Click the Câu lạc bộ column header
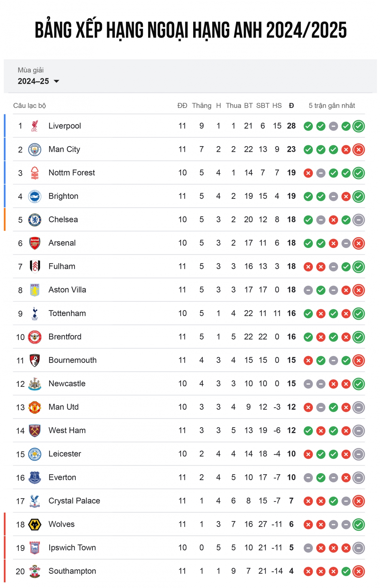Viewport: 380px width, 588px height. coord(29,106)
